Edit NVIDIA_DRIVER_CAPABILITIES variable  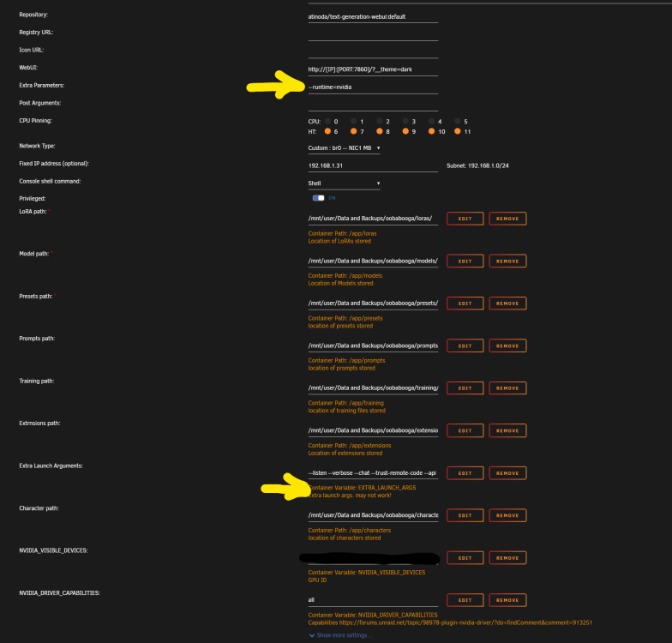[465, 600]
